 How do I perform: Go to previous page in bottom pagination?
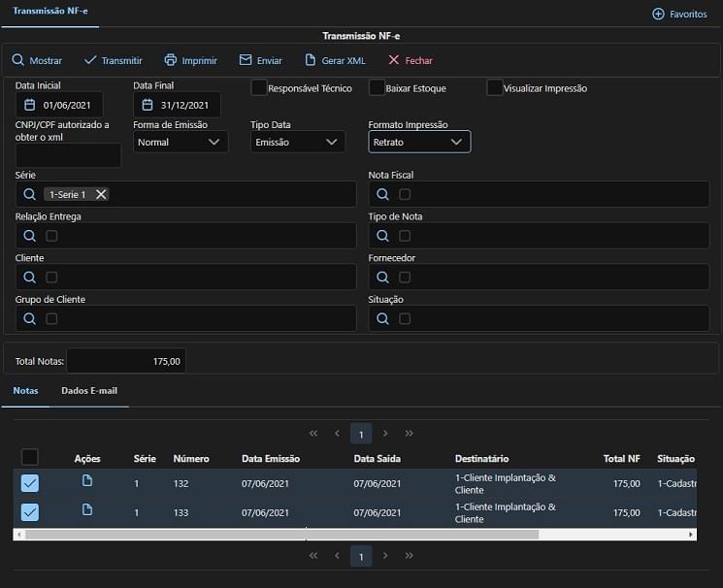pyautogui.click(x=337, y=555)
